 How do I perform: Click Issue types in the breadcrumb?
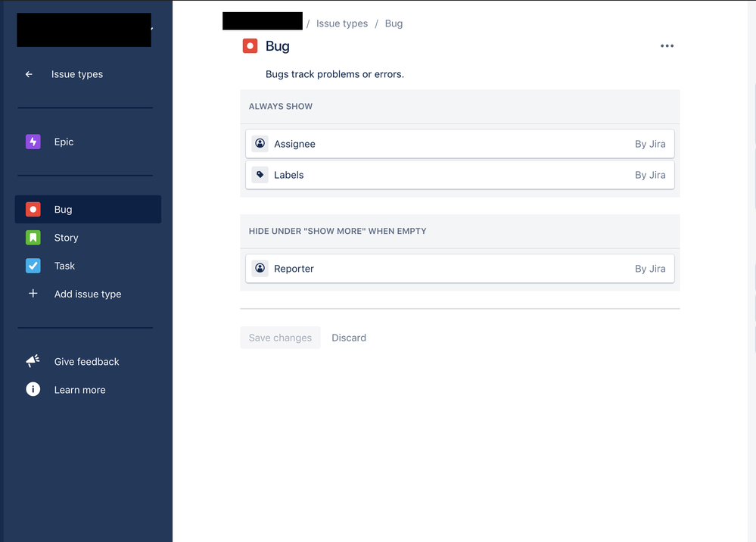coord(342,23)
